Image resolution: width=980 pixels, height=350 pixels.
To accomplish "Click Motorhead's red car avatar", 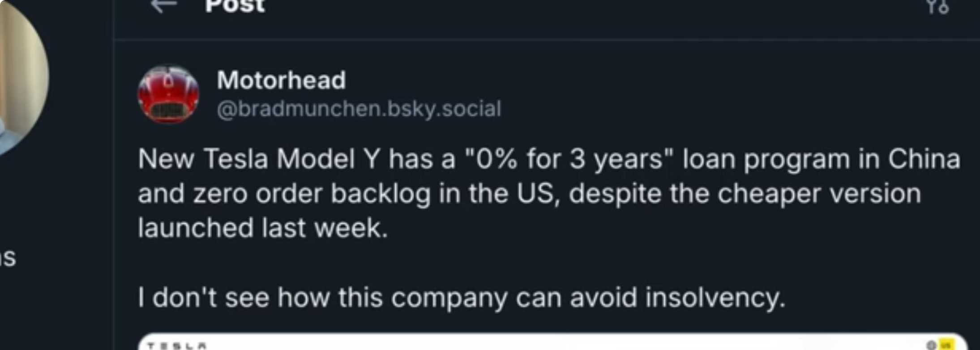I will pos(168,94).
